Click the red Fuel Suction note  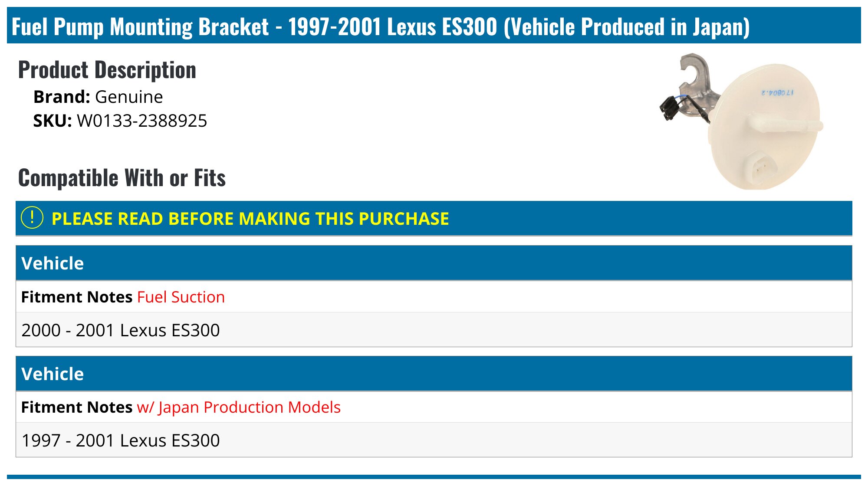point(181,297)
